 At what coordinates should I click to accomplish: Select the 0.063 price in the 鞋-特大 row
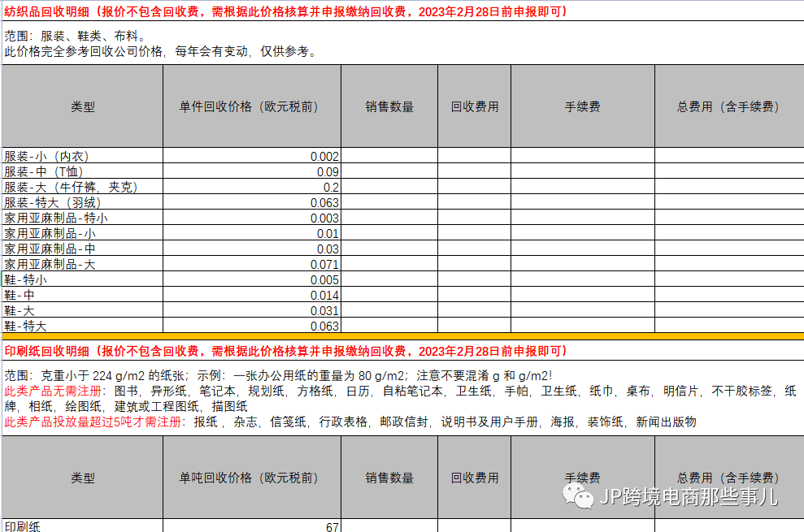(252, 325)
